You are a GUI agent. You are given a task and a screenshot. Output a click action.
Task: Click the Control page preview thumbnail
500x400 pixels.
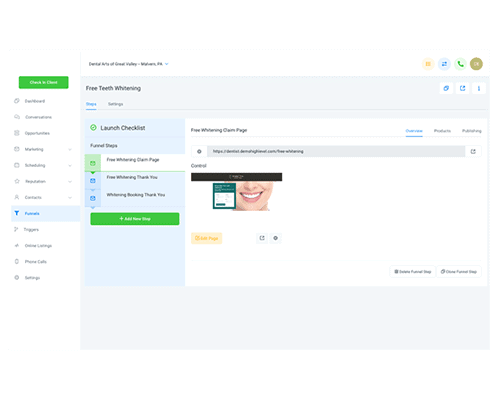click(x=236, y=192)
